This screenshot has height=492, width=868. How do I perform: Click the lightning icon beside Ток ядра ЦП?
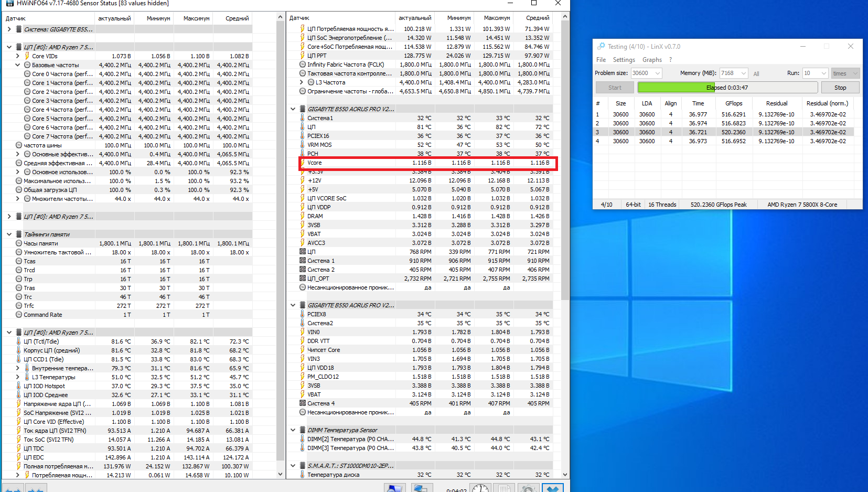19,431
